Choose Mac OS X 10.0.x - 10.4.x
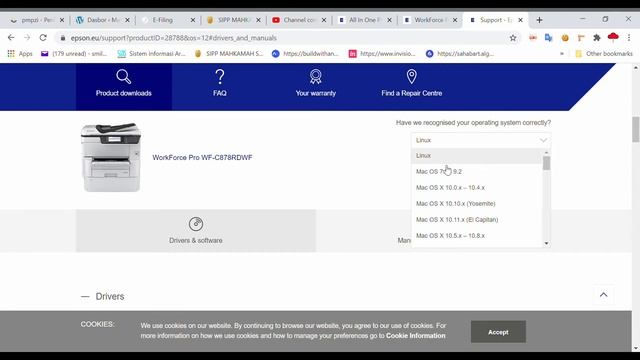The width and height of the screenshot is (640, 360). (477, 187)
